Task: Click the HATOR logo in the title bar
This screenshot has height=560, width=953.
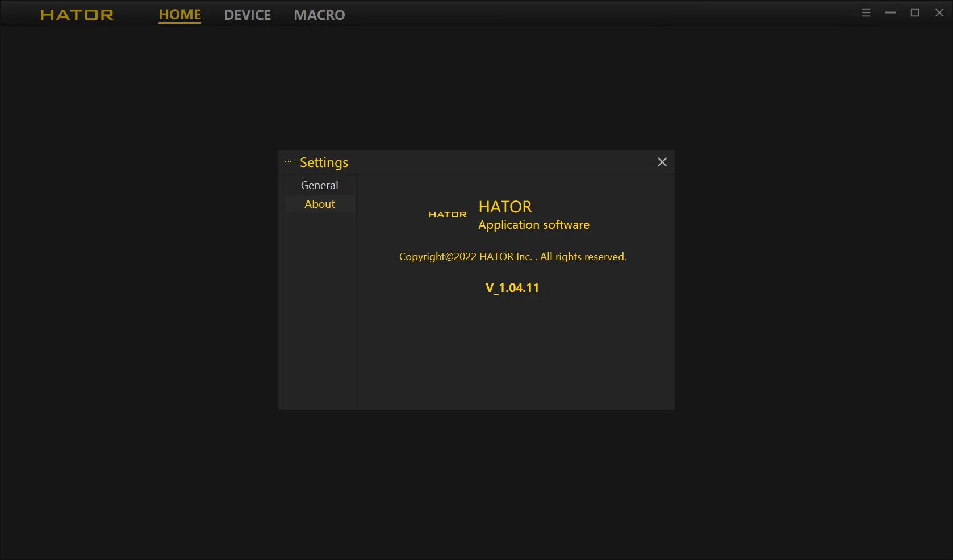Action: (x=77, y=15)
